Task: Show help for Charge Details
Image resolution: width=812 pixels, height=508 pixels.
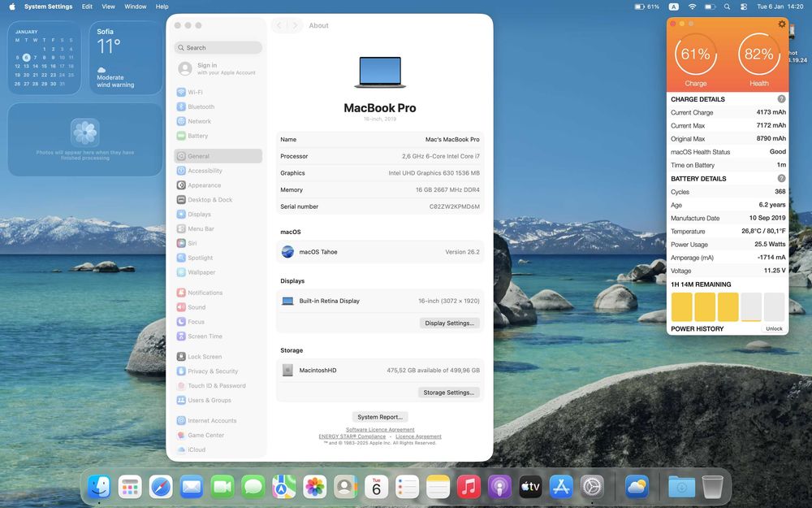Action: pos(781,99)
